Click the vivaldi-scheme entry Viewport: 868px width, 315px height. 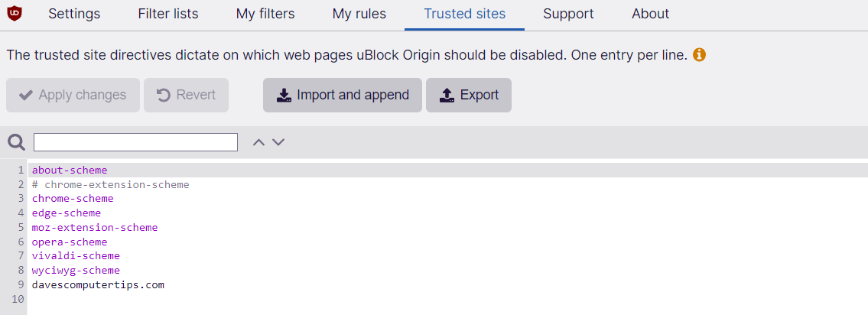(76, 256)
